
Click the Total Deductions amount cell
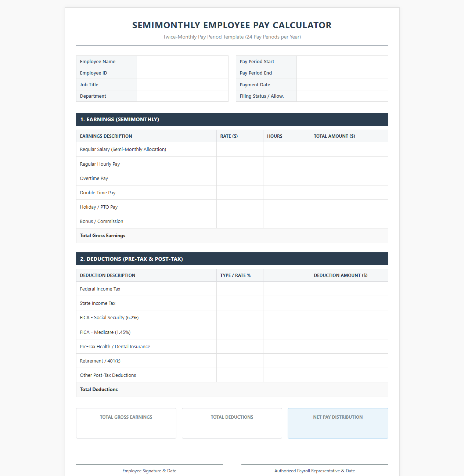point(349,390)
